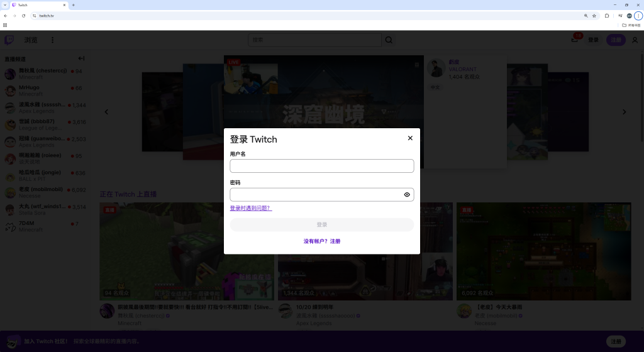Reload the page using browser refresh icon
This screenshot has width=644, height=352.
[x=23, y=16]
